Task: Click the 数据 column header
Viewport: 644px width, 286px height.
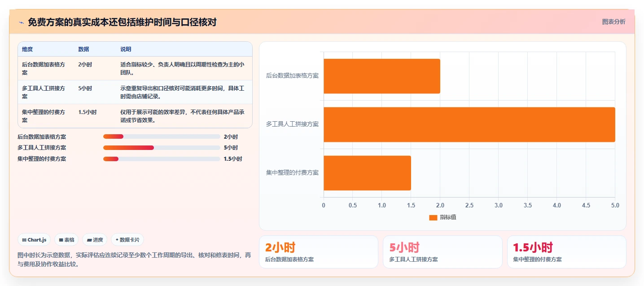Action: (83, 49)
